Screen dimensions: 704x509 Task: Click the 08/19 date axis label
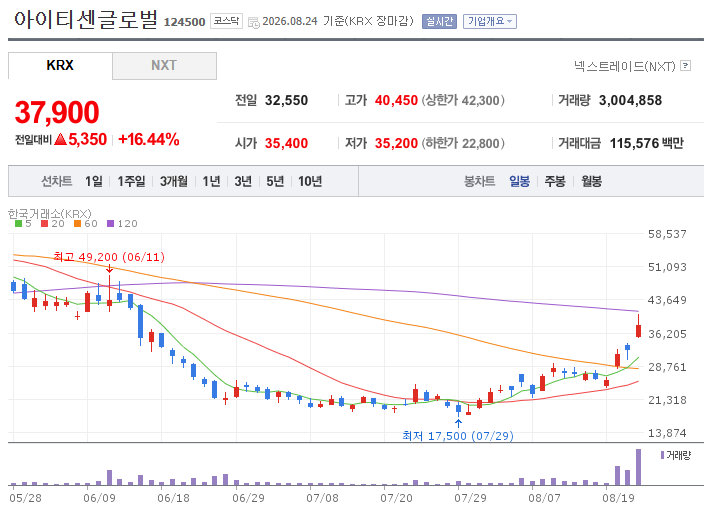click(618, 498)
